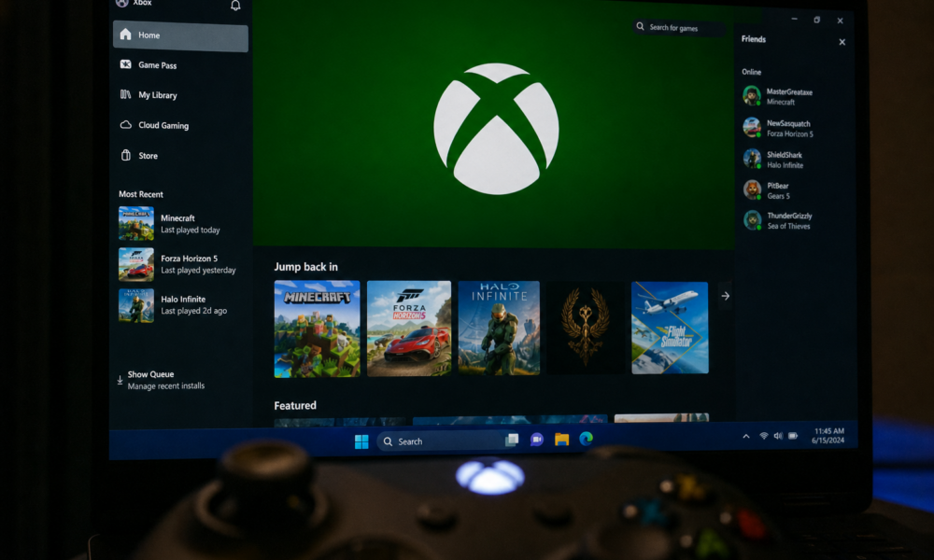Click the Store bag icon
The width and height of the screenshot is (934, 560).
tap(126, 155)
